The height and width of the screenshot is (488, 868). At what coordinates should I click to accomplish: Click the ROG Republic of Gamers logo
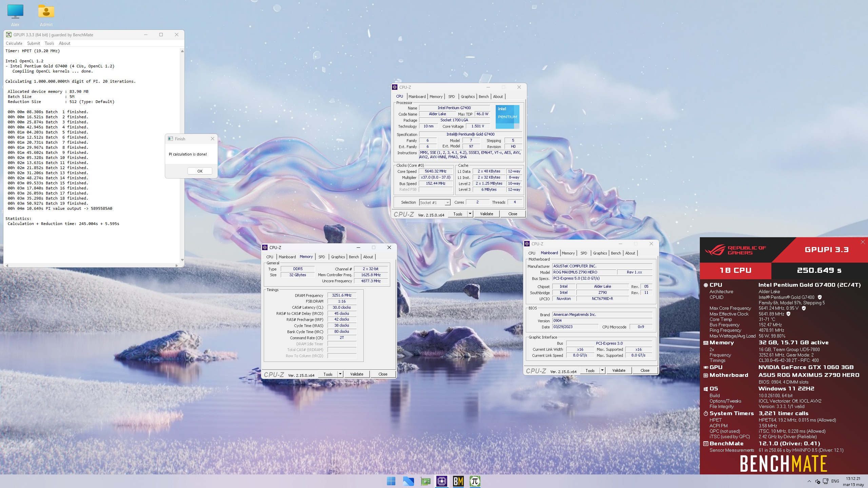(x=735, y=250)
